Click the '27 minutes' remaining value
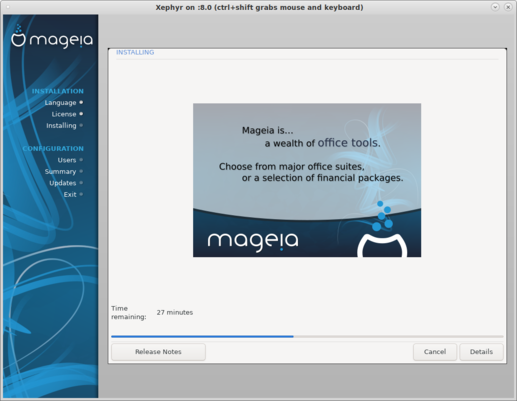This screenshot has height=401, width=517. coord(175,312)
